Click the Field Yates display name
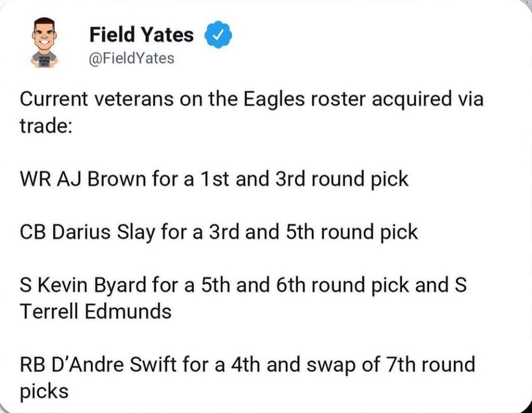The height and width of the screenshot is (413, 532). click(x=142, y=35)
